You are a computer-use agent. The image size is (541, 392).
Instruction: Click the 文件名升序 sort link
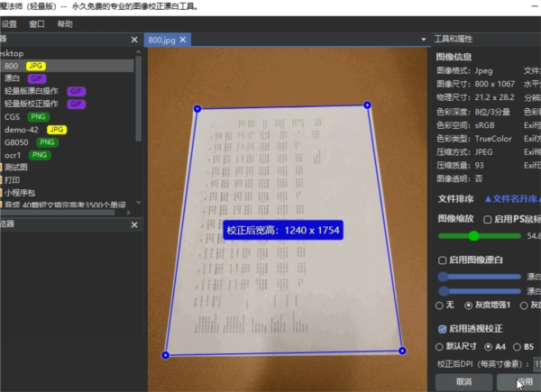coord(513,199)
